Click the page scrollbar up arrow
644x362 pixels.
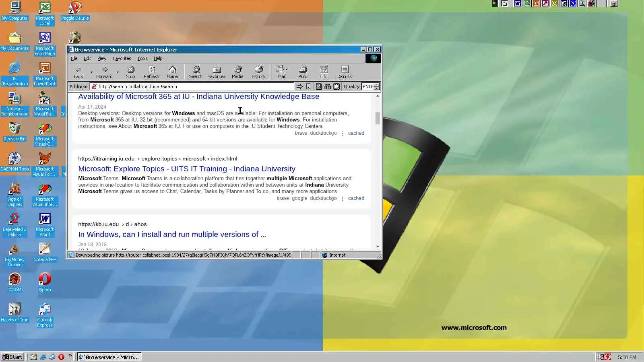click(378, 96)
